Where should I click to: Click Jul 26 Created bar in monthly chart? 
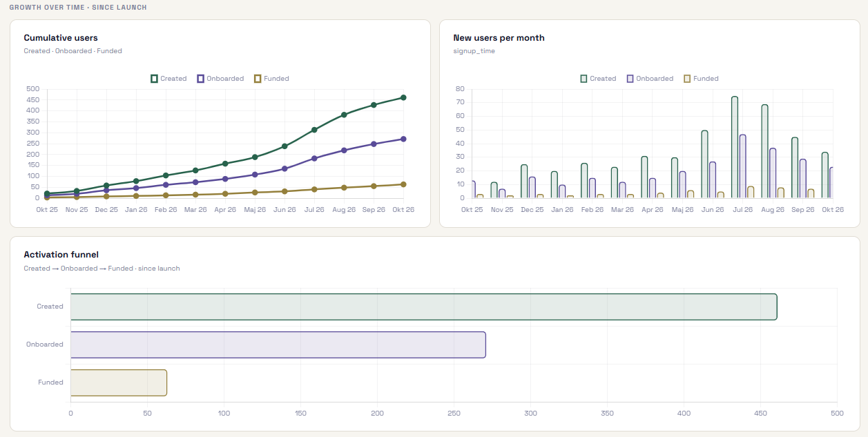pos(735,147)
